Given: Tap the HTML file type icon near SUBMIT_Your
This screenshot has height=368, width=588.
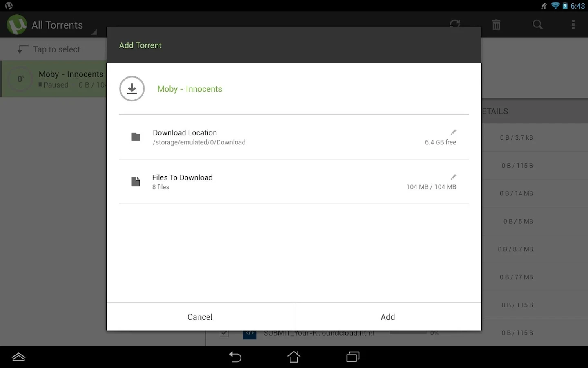Looking at the screenshot, I should (250, 333).
